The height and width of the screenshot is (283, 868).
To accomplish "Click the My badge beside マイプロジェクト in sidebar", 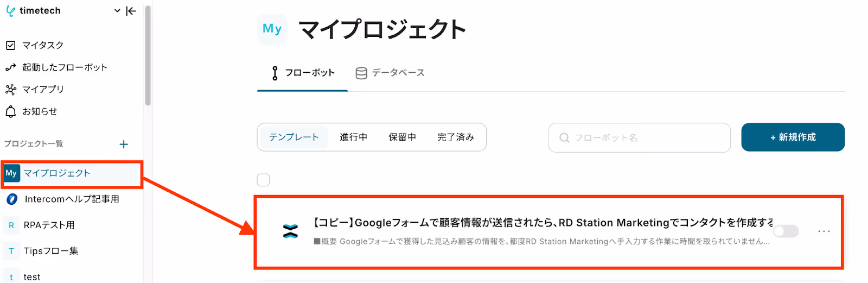I will 11,173.
